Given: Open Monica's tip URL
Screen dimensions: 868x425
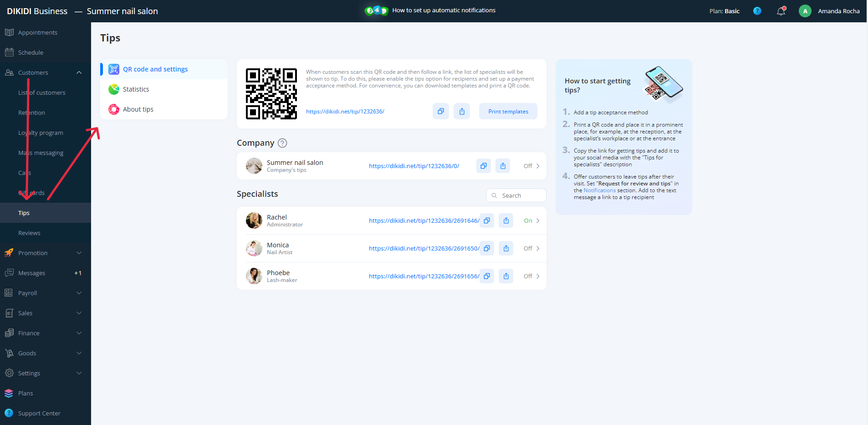Looking at the screenshot, I should (424, 248).
